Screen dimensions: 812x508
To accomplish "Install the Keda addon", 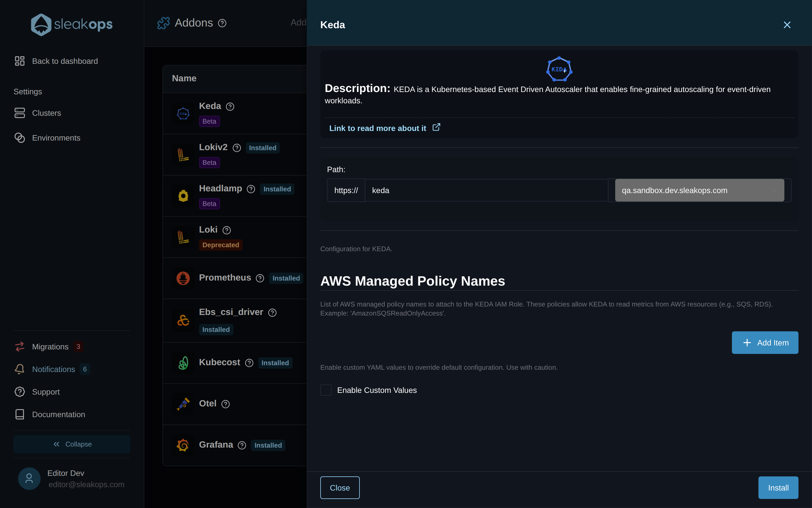I will (x=778, y=487).
